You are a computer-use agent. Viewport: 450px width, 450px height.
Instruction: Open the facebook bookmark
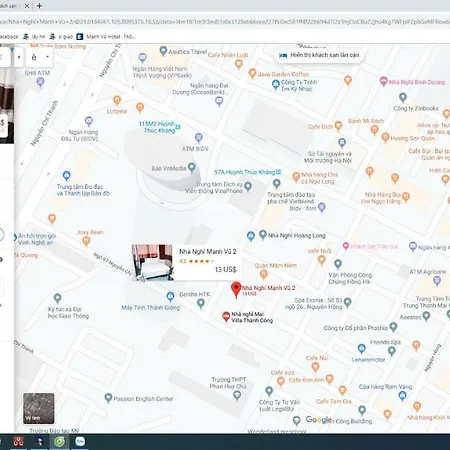pos(9,37)
